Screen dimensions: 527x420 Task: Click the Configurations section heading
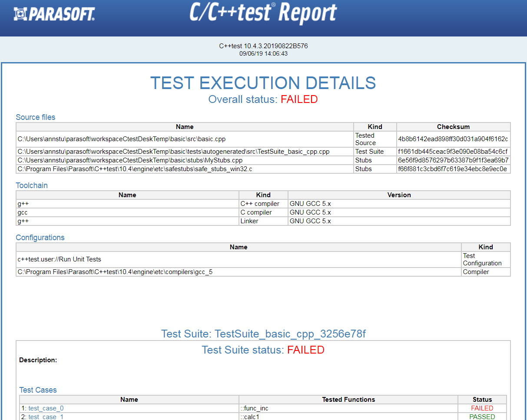click(40, 238)
